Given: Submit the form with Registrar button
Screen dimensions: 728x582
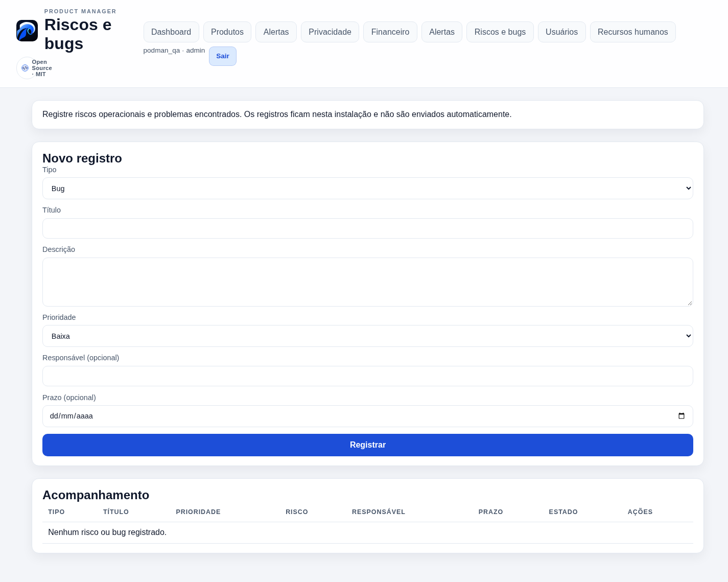Looking at the screenshot, I should click(x=368, y=445).
